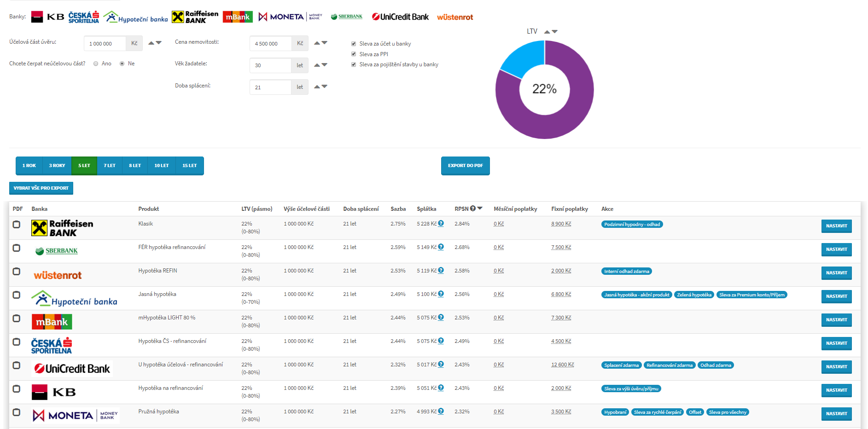Open payment info icon beside 5 051 Kč
868x429 pixels.
pos(441,388)
